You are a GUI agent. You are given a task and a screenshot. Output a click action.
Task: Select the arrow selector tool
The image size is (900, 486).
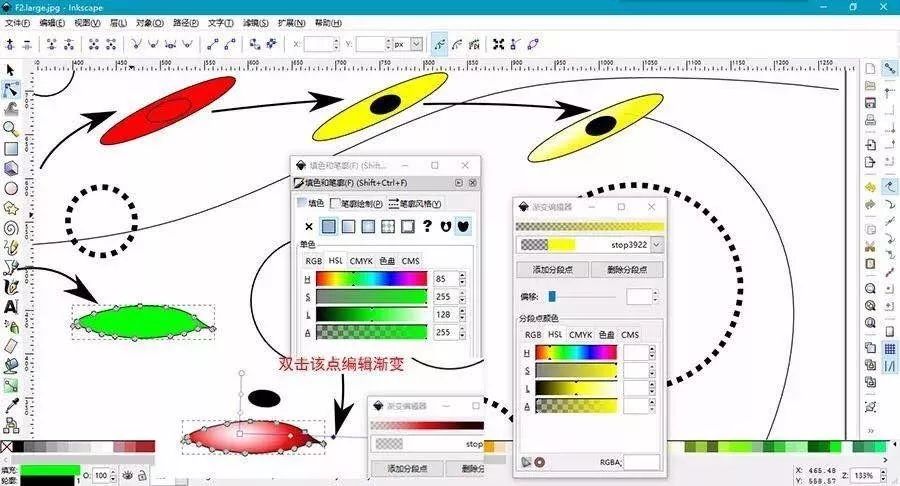(x=10, y=70)
